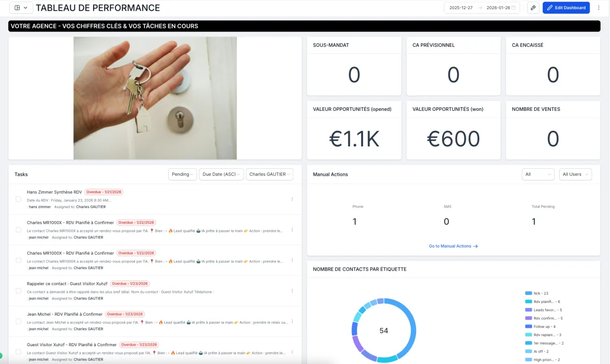610x364 pixels.
Task: Click the 'hans zimmer' contact name in first task
Action: tap(40, 207)
